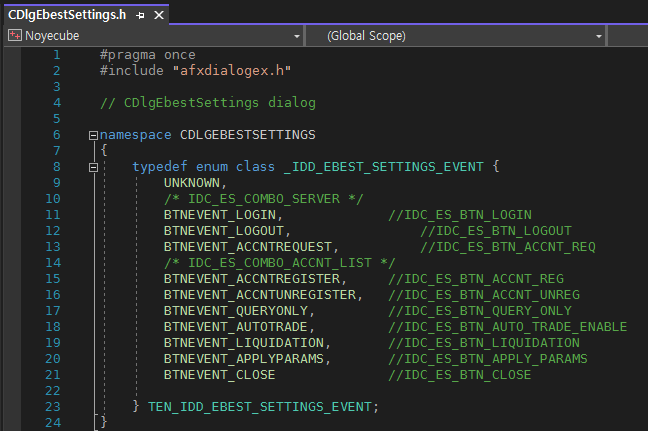
Task: Click on '#pragma once' text
Action: pyautogui.click(x=148, y=55)
